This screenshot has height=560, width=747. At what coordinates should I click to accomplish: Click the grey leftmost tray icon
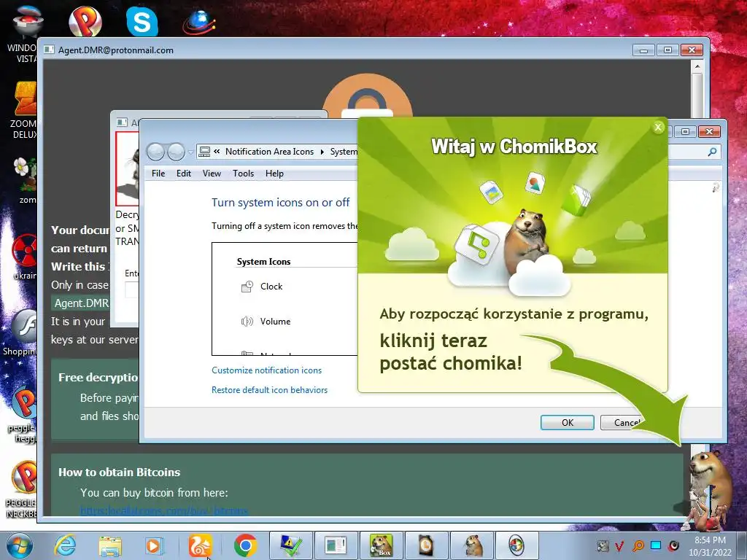(x=603, y=546)
